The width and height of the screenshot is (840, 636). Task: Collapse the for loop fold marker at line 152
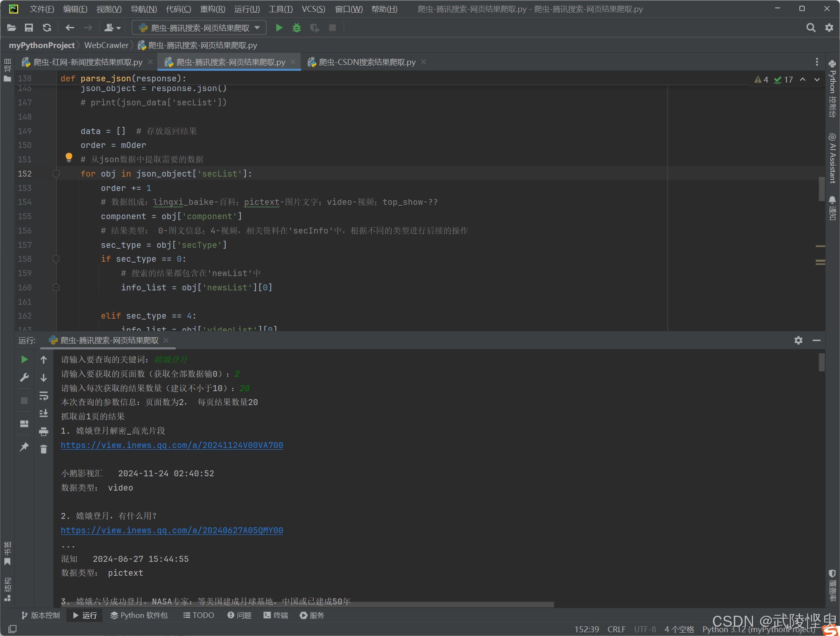coord(56,174)
